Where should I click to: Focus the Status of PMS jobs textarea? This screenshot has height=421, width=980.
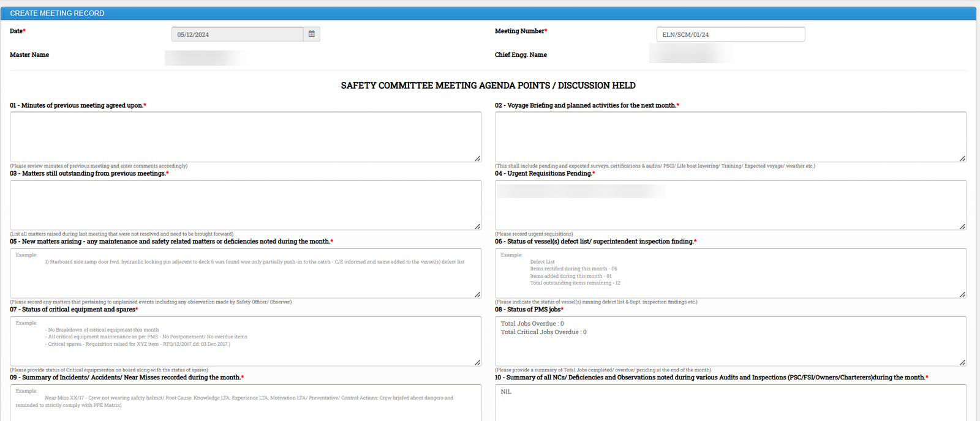click(x=731, y=341)
